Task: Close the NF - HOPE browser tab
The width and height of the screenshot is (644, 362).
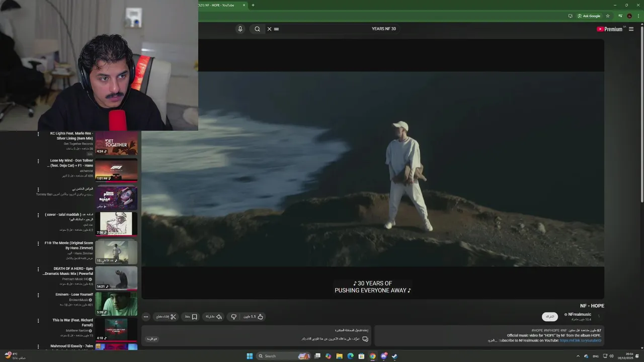Action: coord(244,5)
